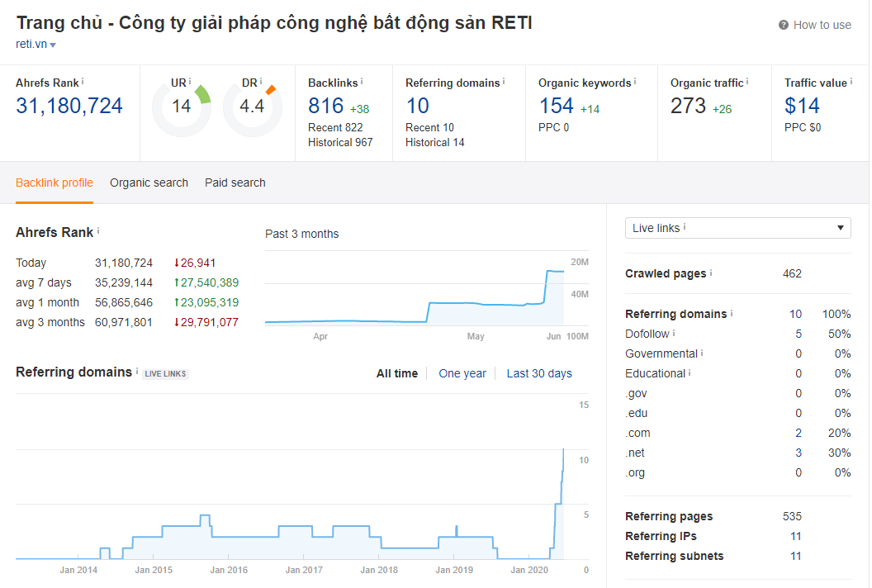Open the Referring subnets count 11

pyautogui.click(x=796, y=557)
